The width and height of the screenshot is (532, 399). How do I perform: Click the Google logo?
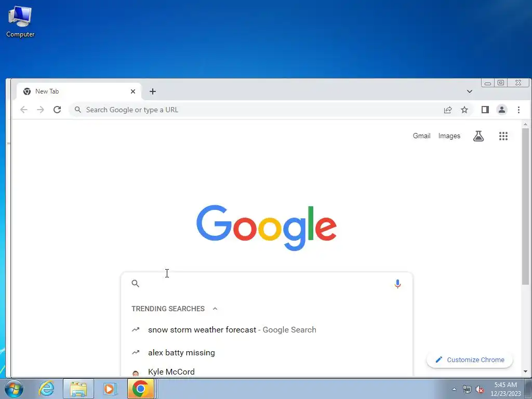click(x=267, y=228)
